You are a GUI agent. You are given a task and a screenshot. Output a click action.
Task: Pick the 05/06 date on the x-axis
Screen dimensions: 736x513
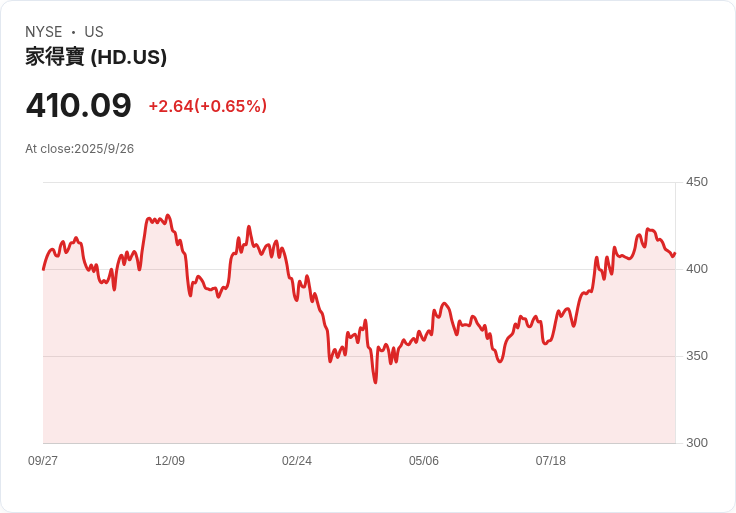click(424, 461)
